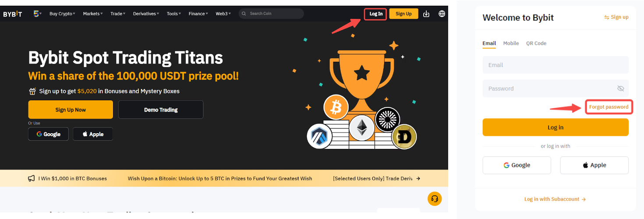Screen dimensions: 644x219
Task: Click the Bybit logo in header
Action: tap(12, 14)
